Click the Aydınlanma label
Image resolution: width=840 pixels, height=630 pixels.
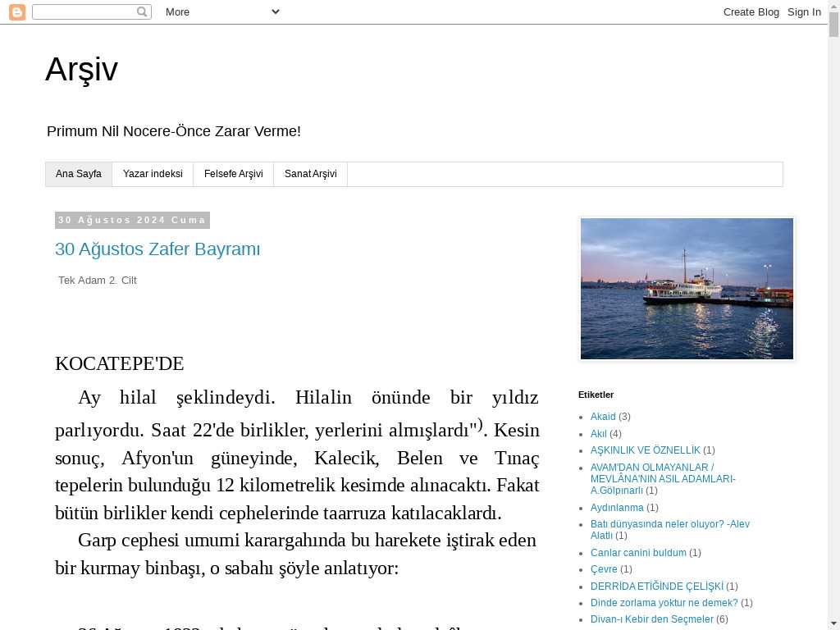click(x=617, y=508)
